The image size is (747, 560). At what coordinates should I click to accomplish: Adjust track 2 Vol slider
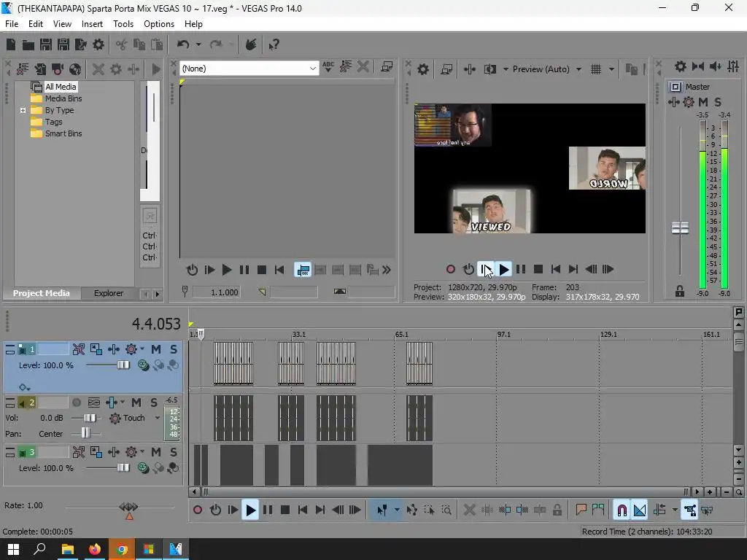click(90, 418)
